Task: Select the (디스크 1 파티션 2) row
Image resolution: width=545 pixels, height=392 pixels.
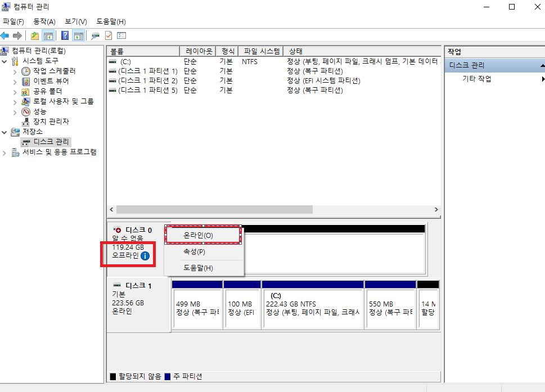Action: 274,80
